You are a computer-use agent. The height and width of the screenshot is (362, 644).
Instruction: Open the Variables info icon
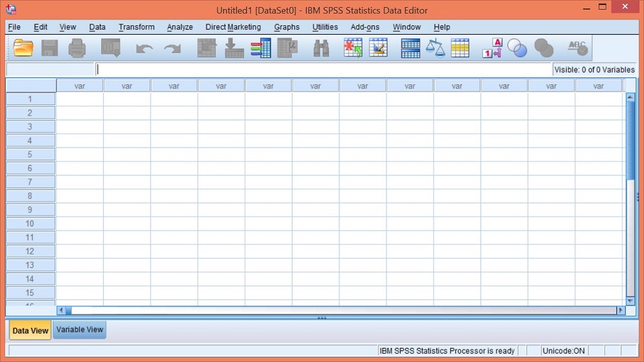pos(261,48)
